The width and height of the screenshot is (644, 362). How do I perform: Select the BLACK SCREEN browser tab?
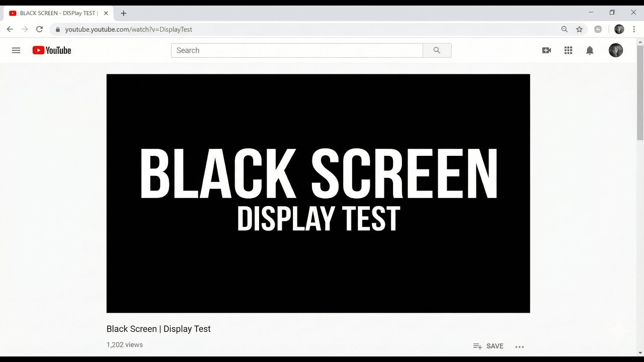pos(58,13)
